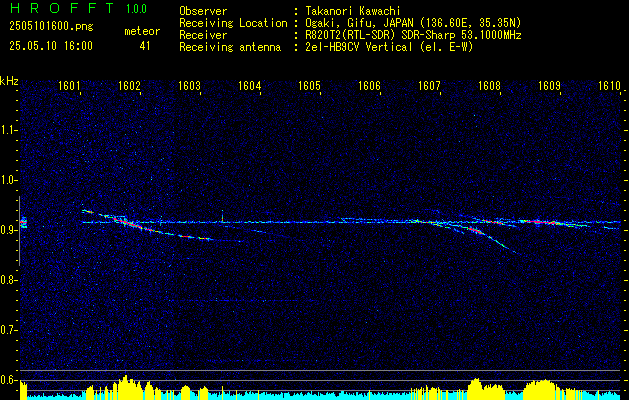
Task: Click the 1.0 kHz axis label
Action: pos(8,181)
